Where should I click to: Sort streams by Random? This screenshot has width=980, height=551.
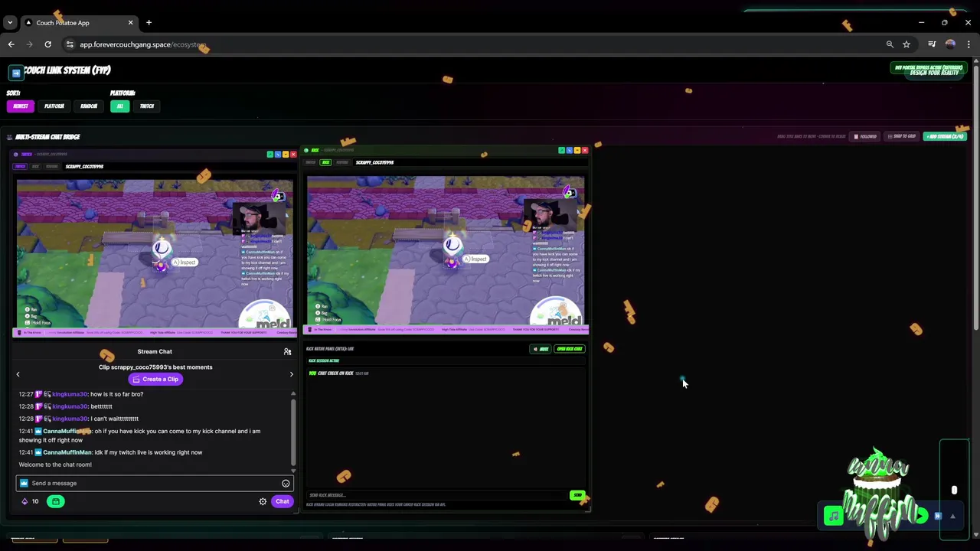[89, 106]
